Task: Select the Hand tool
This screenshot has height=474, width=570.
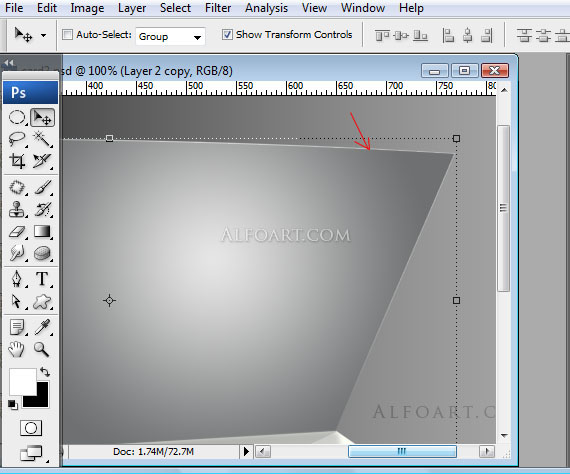Action: pos(17,349)
